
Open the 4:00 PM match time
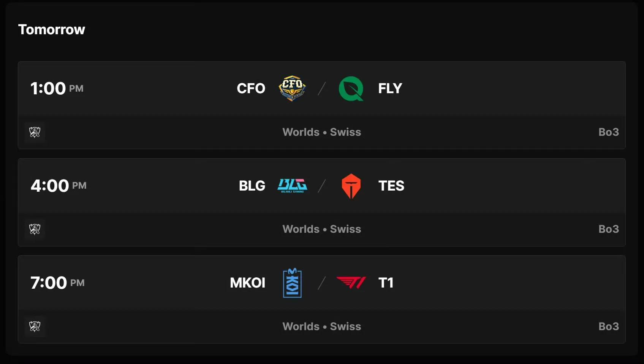pyautogui.click(x=59, y=186)
